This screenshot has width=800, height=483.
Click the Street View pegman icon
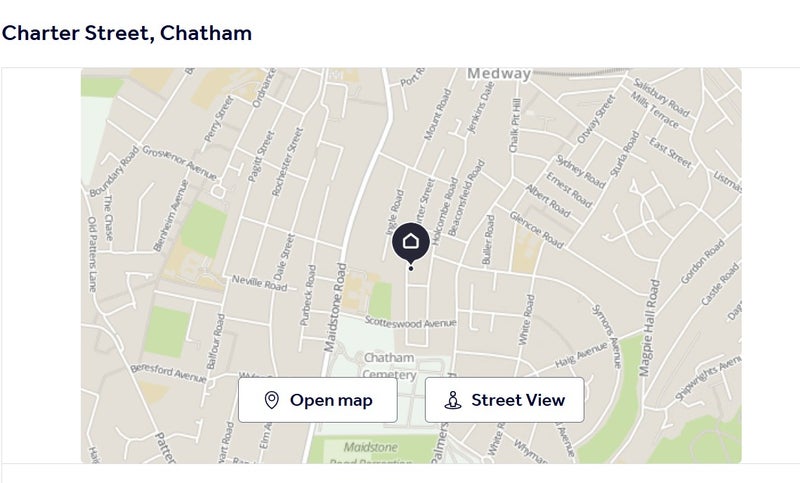click(x=453, y=401)
